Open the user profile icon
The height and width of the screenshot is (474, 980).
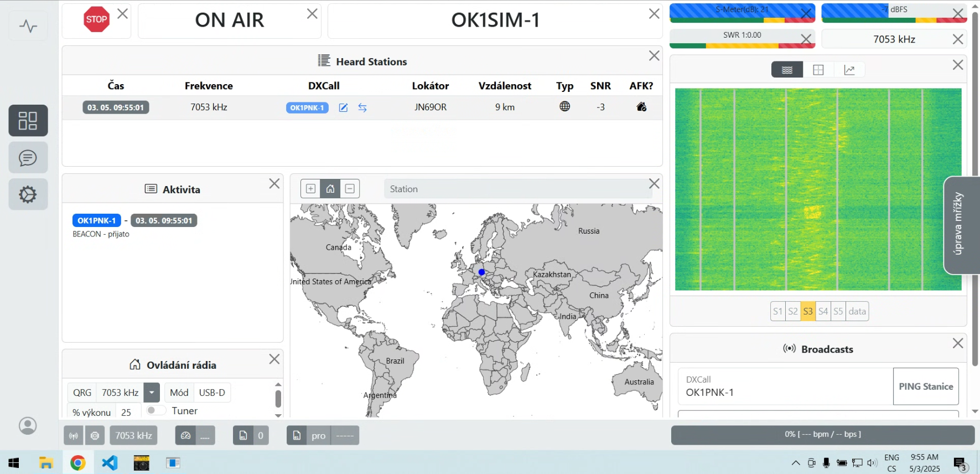(28, 426)
